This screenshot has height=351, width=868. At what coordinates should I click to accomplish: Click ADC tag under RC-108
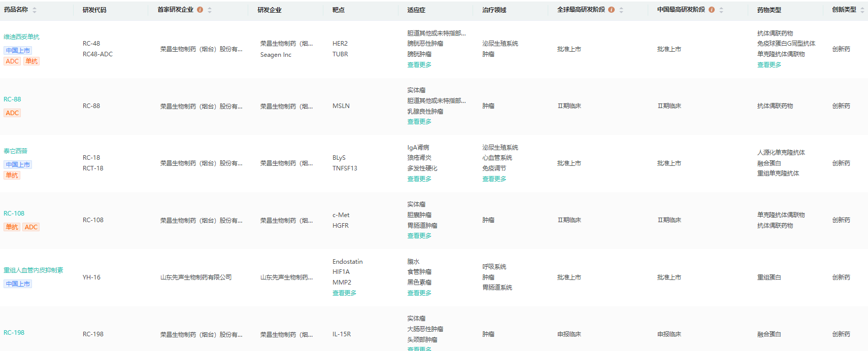[x=31, y=227]
